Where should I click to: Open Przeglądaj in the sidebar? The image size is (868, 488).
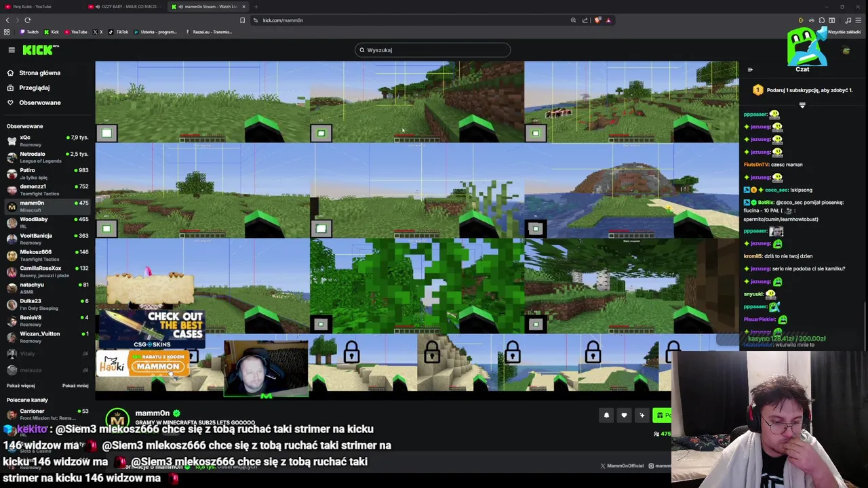[x=28, y=87]
